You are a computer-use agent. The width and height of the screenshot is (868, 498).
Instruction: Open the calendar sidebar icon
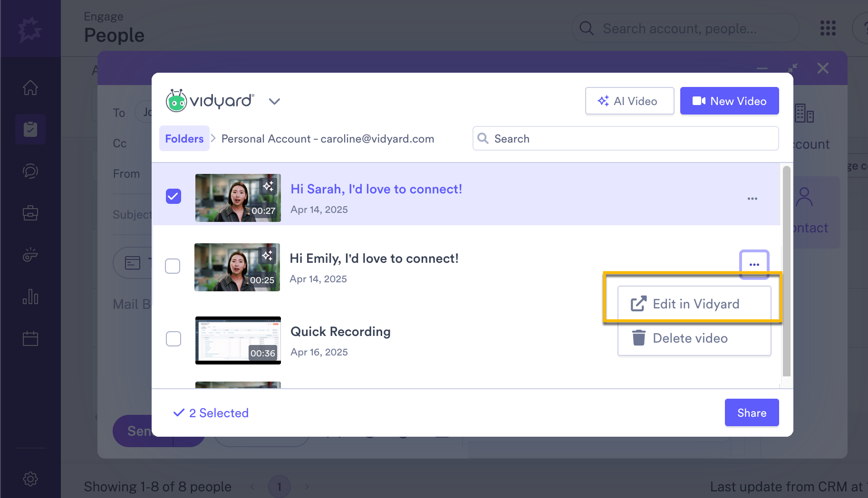coord(30,338)
